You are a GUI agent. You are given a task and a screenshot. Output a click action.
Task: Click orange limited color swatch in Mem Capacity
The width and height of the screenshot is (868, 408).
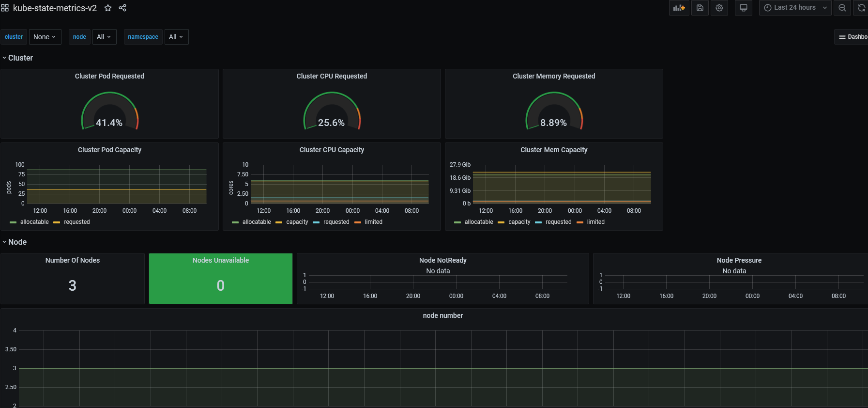coord(580,222)
